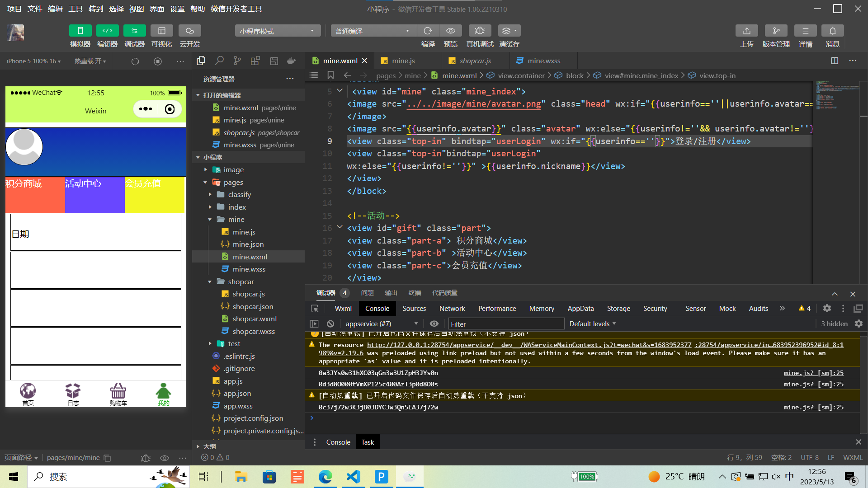Click the yellow 会员充值 block

pyautogui.click(x=154, y=195)
